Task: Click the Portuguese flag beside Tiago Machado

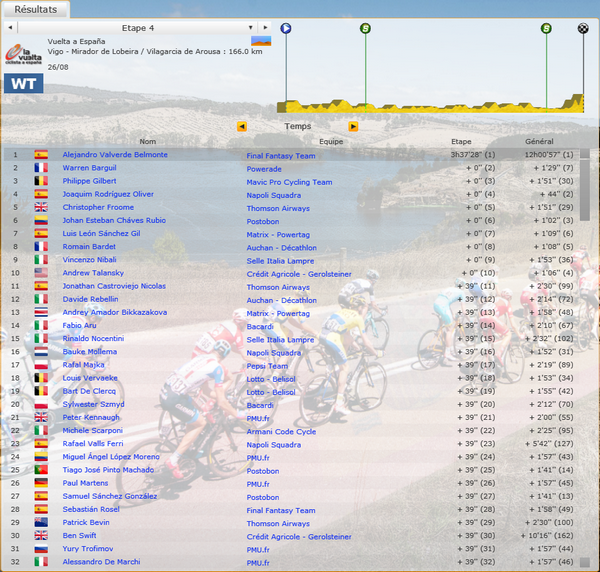Action: 41,469
